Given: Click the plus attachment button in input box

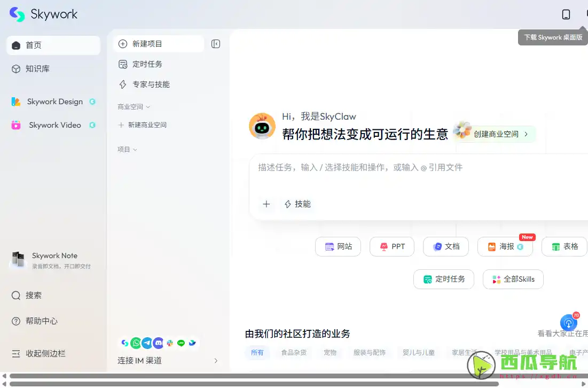Looking at the screenshot, I should click(266, 204).
